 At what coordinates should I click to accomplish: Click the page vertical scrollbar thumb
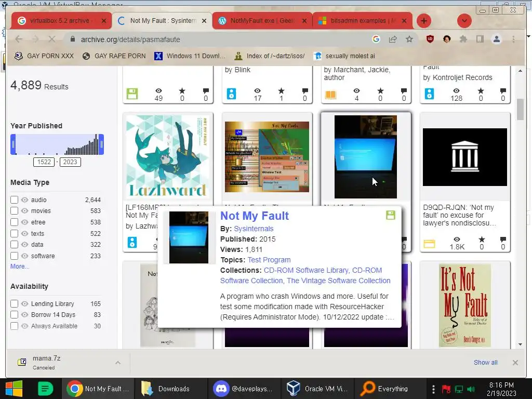[520, 109]
